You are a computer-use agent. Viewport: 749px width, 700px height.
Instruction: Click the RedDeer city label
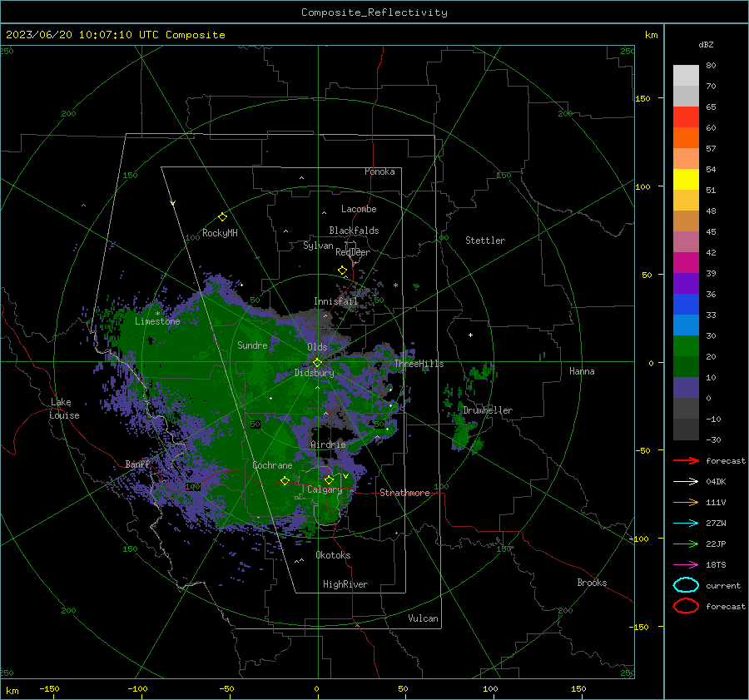click(353, 252)
